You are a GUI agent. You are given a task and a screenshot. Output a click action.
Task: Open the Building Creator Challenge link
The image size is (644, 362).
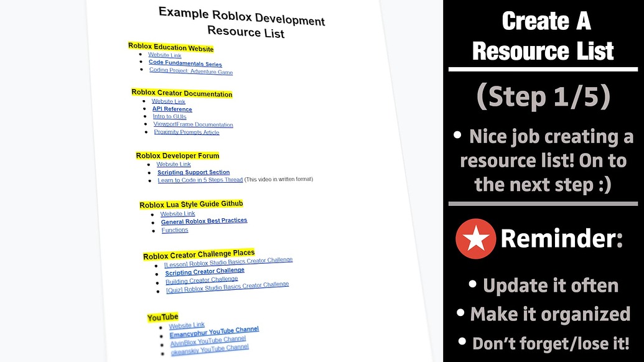202,280
